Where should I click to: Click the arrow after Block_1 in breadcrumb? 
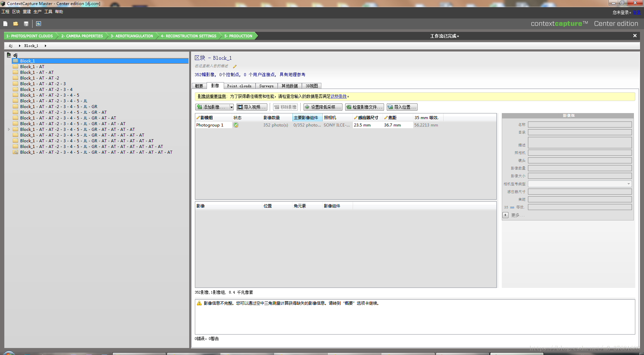45,46
